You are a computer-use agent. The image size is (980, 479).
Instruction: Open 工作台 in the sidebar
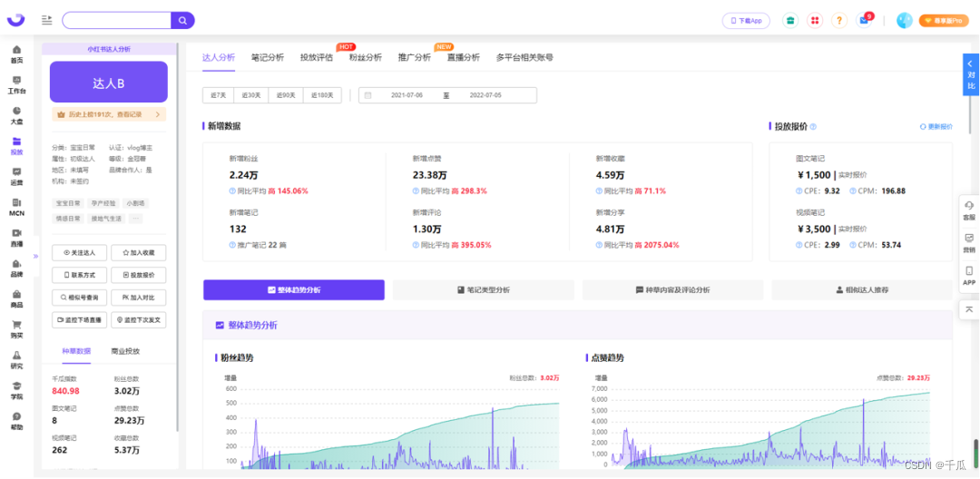click(x=17, y=85)
